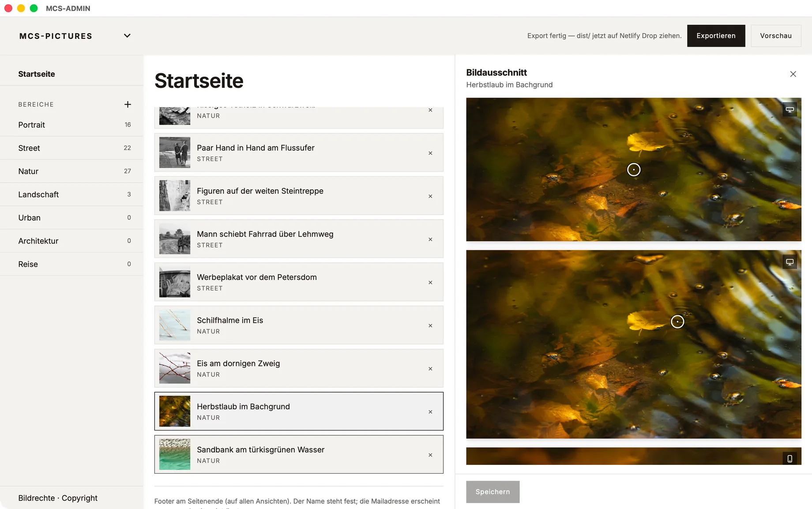Open Bildrechte · Copyright link
This screenshot has width=812, height=509.
point(58,498)
